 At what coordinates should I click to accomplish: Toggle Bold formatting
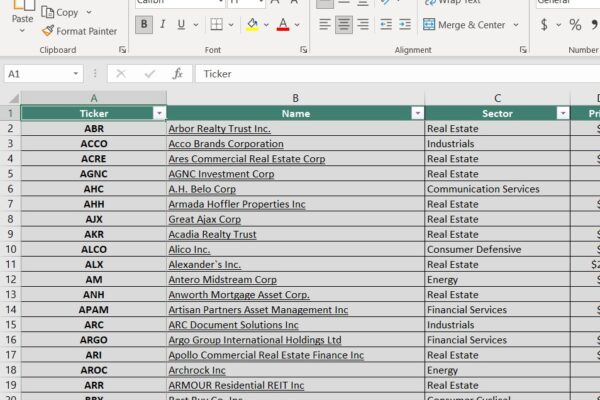pyautogui.click(x=144, y=24)
